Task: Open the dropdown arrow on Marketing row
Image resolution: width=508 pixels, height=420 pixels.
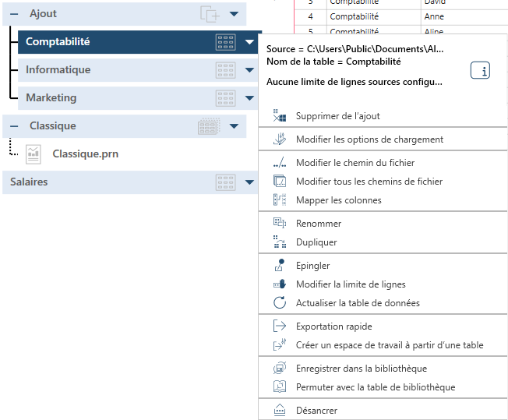Action: click(249, 98)
